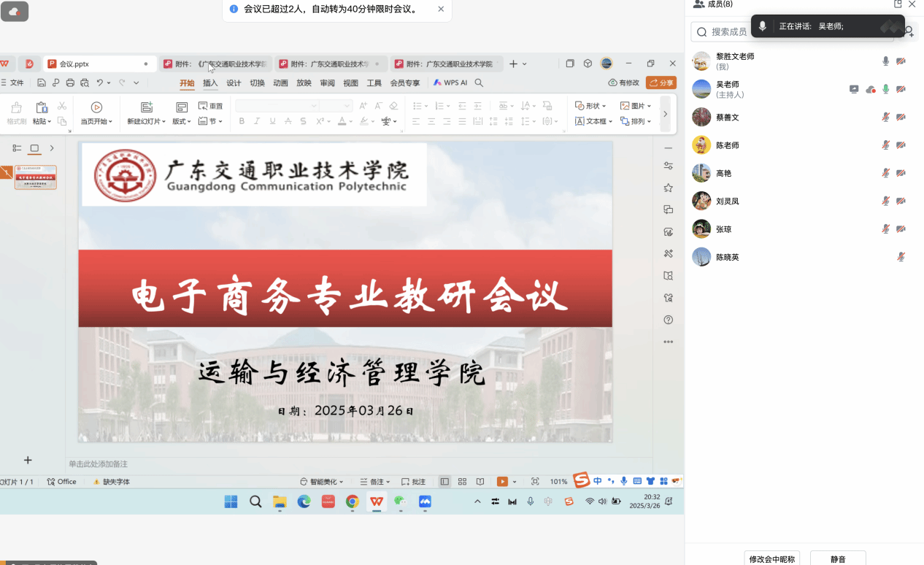This screenshot has width=924, height=565.
Task: Open reading view in status bar
Action: (480, 482)
